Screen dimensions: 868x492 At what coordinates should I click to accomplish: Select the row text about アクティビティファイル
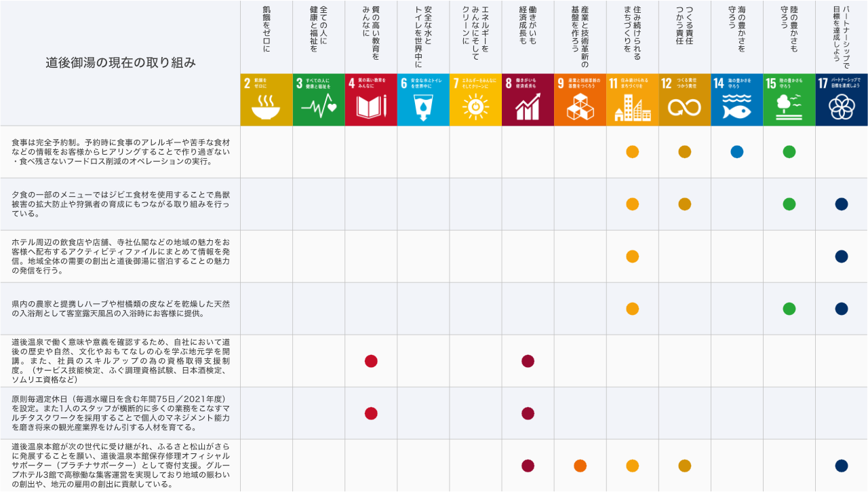[121, 257]
